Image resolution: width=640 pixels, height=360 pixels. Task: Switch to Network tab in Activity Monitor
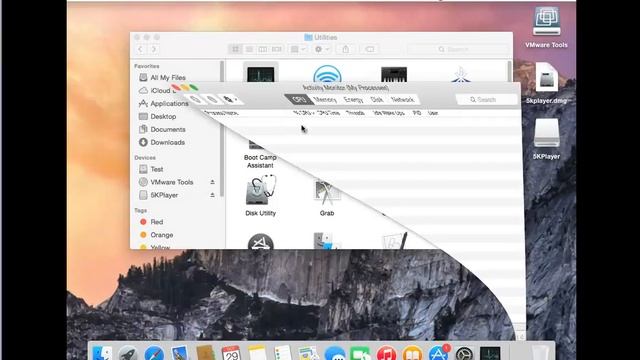point(402,100)
